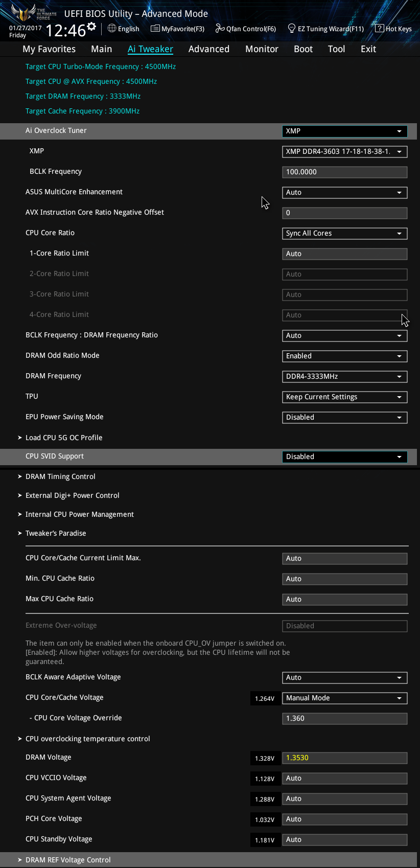The height and width of the screenshot is (868, 420).
Task: Expand Tweaker's Paradise submenu
Action: click(x=56, y=533)
